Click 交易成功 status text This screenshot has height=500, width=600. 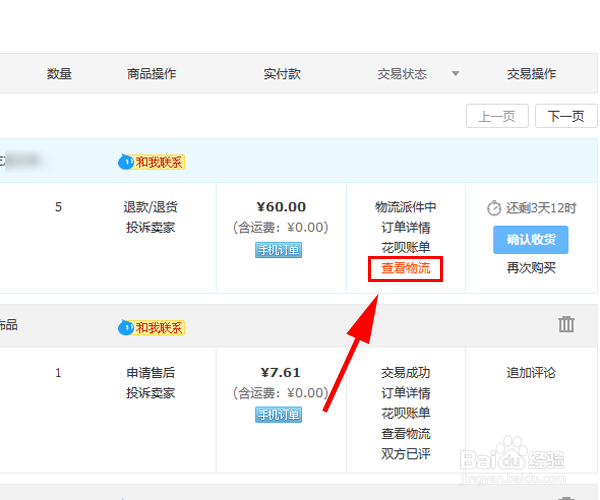coord(406,373)
